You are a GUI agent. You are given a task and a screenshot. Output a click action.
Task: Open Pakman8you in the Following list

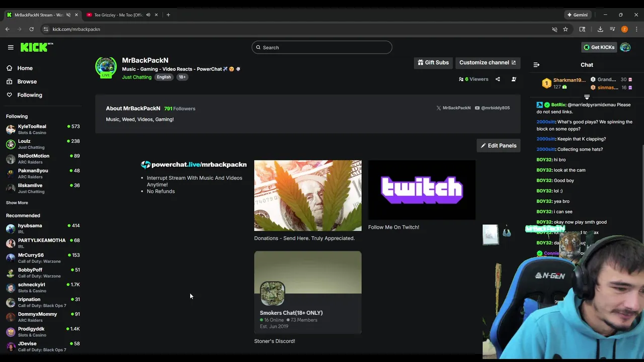[x=43, y=173]
